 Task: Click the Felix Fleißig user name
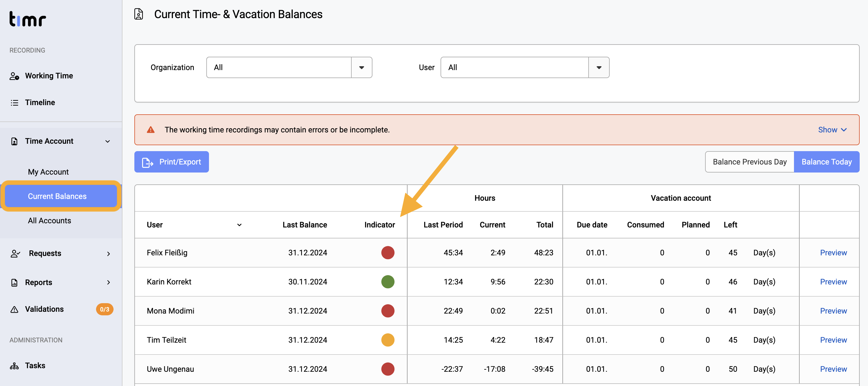click(167, 253)
